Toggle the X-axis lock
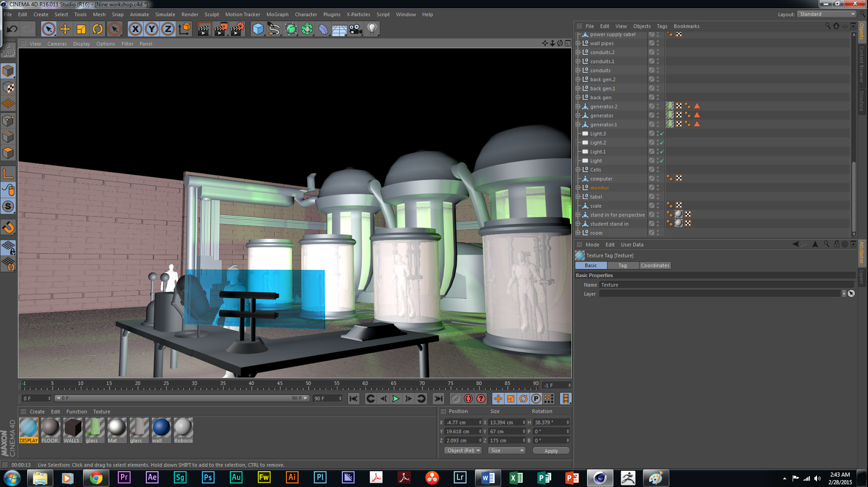 [x=136, y=29]
